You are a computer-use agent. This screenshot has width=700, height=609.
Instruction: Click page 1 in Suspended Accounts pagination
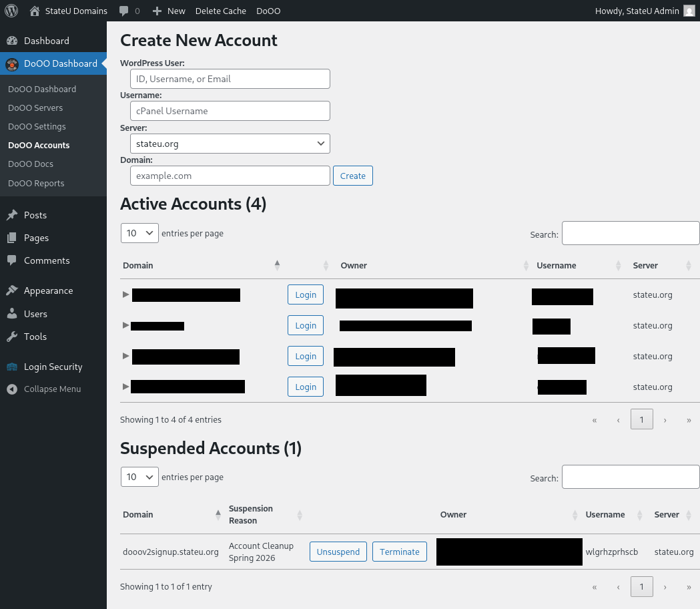coord(641,586)
